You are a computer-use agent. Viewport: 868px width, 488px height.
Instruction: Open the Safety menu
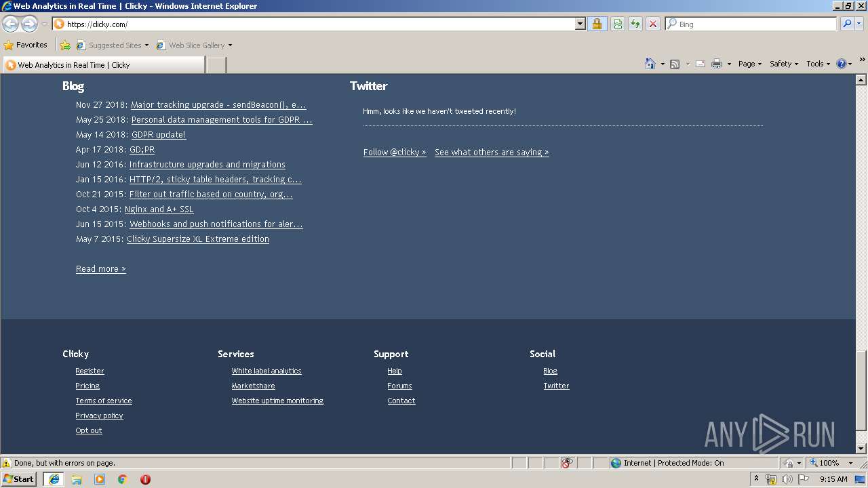783,64
